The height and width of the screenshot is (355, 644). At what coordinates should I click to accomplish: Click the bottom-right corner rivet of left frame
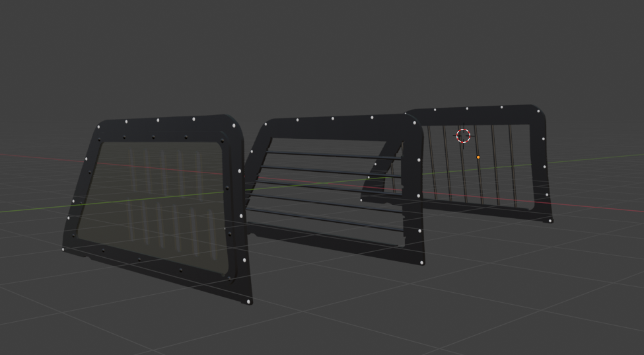click(248, 301)
